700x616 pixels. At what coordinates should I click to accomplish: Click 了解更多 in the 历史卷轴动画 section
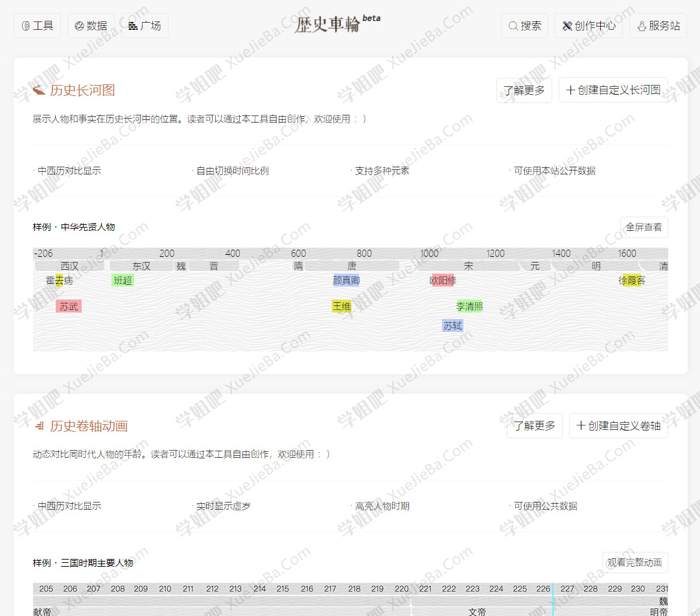point(534,426)
